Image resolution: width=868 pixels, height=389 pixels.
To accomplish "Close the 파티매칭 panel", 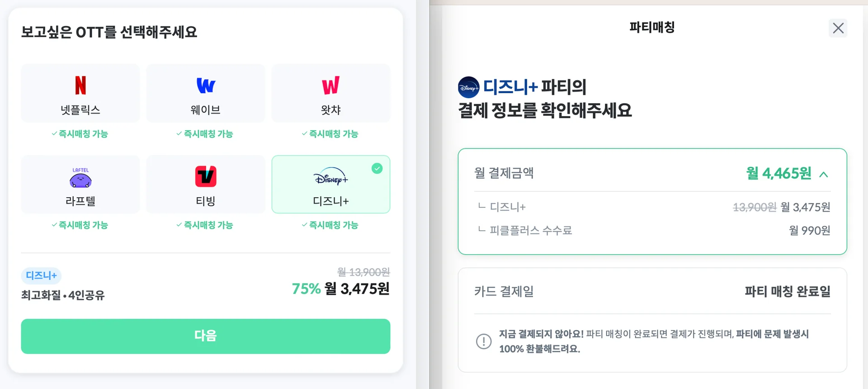I will coord(838,28).
